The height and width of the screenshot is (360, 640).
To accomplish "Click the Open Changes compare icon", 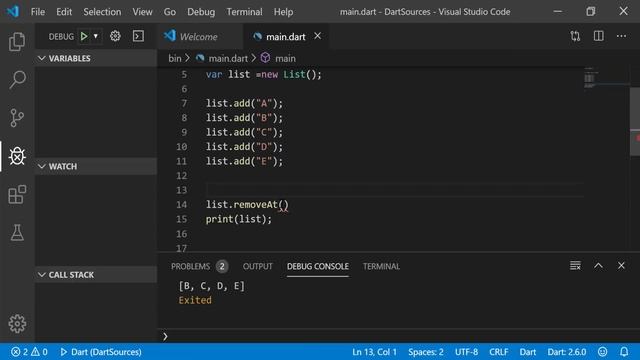I will (575, 36).
